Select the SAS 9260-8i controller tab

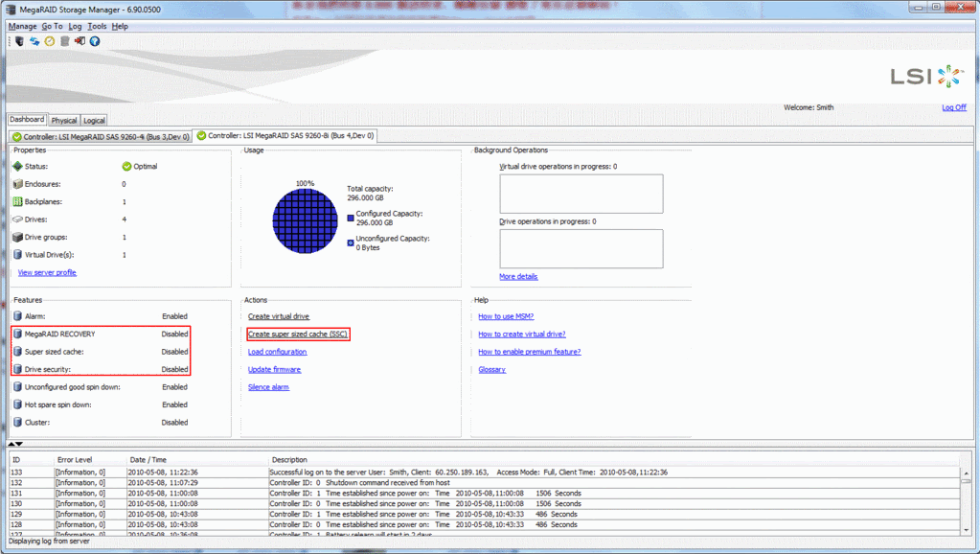point(285,136)
